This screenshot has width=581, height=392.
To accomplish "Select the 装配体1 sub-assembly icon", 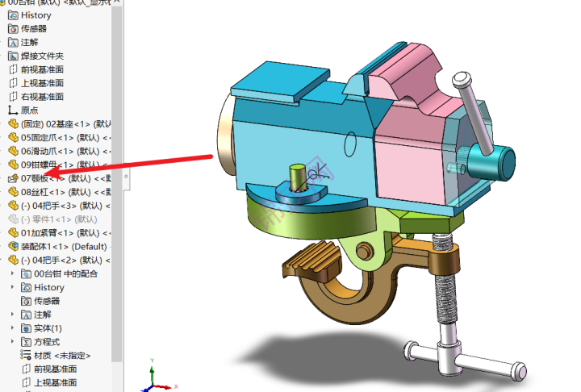I will click(x=13, y=246).
